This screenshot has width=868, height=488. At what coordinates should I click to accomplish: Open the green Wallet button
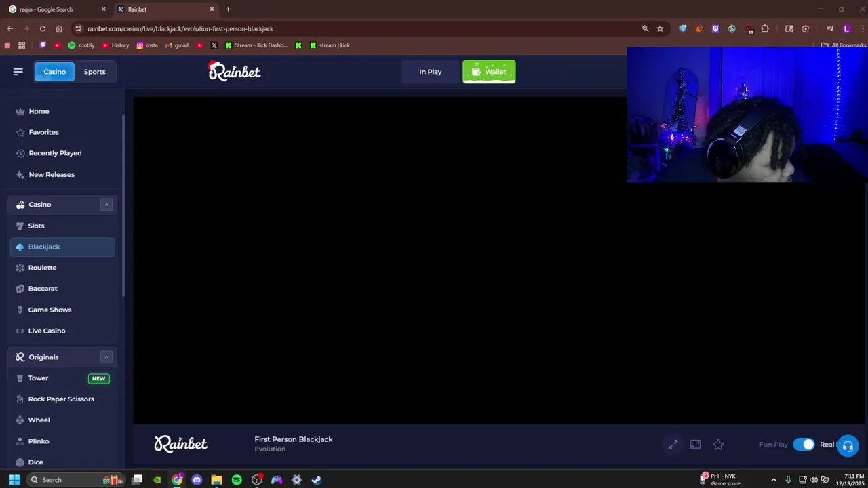[x=489, y=72]
